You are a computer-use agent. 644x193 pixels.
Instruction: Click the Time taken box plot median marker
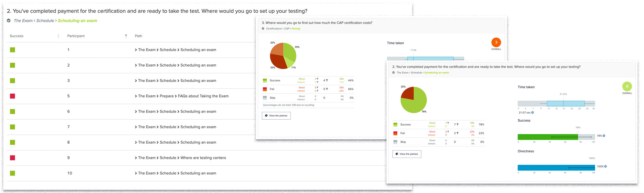[x=563, y=104]
